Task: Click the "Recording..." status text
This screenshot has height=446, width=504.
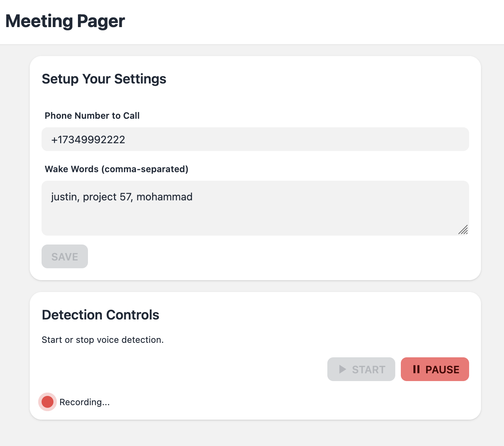Action: (x=85, y=402)
